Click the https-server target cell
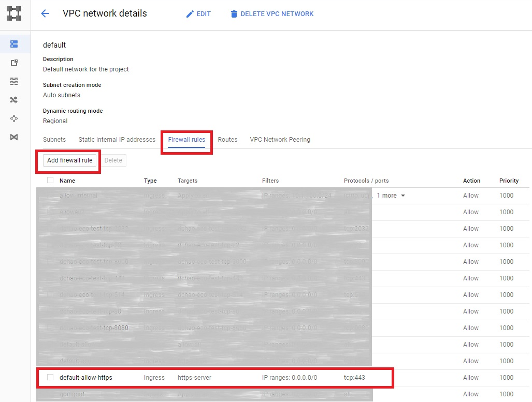 tap(194, 378)
